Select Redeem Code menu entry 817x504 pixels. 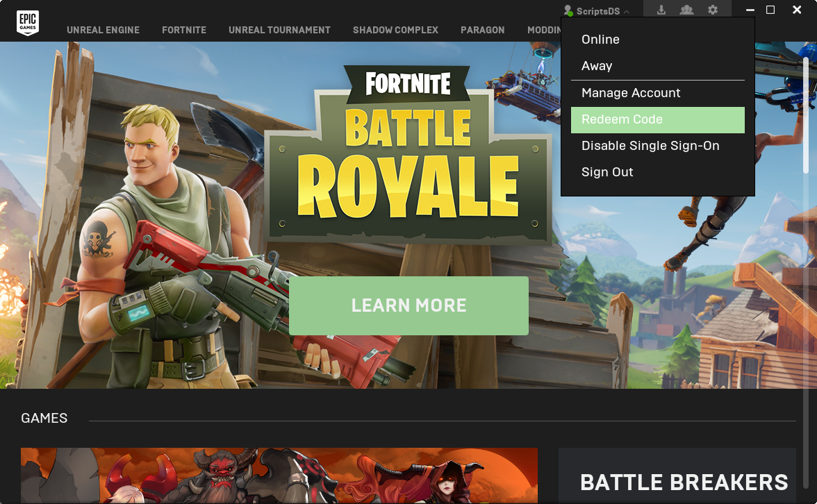[x=657, y=119]
